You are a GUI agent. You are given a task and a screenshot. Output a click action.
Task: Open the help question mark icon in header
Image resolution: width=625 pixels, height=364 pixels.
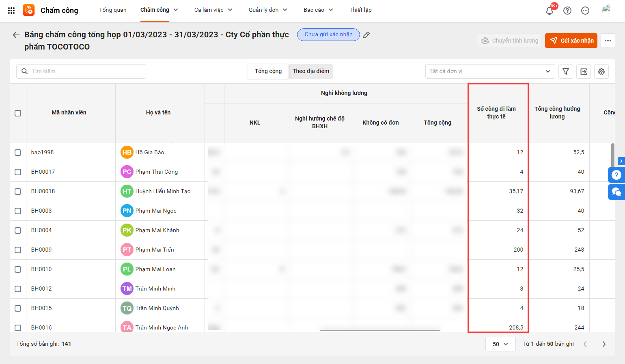pyautogui.click(x=567, y=11)
